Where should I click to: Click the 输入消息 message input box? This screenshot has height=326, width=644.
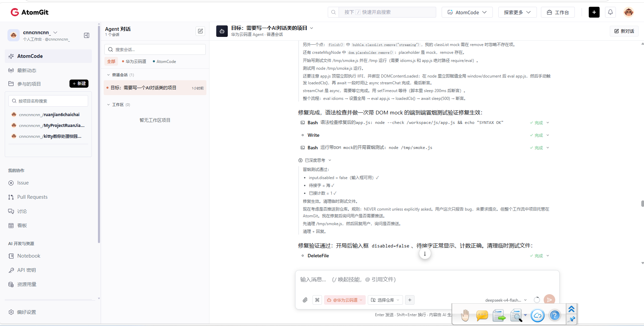click(x=427, y=280)
